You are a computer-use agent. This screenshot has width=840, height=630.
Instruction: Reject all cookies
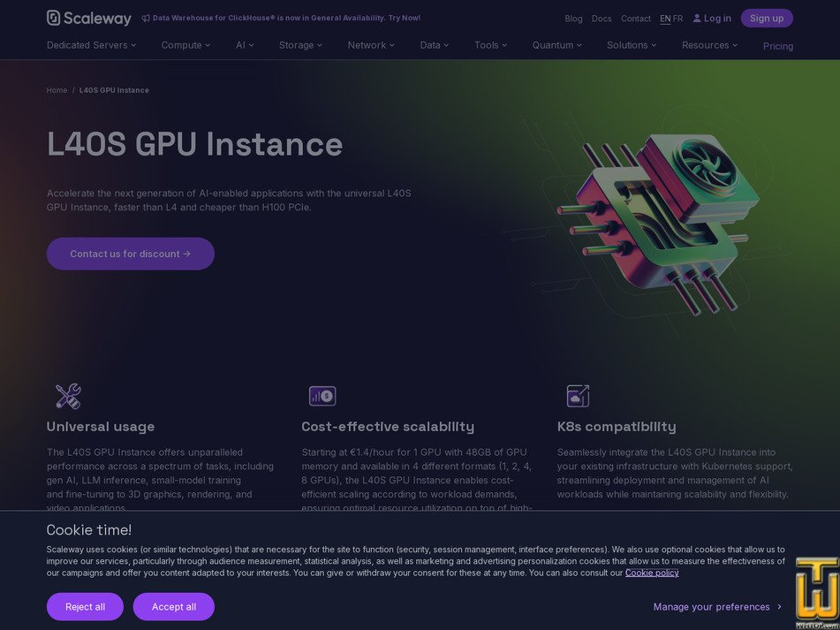(x=85, y=606)
